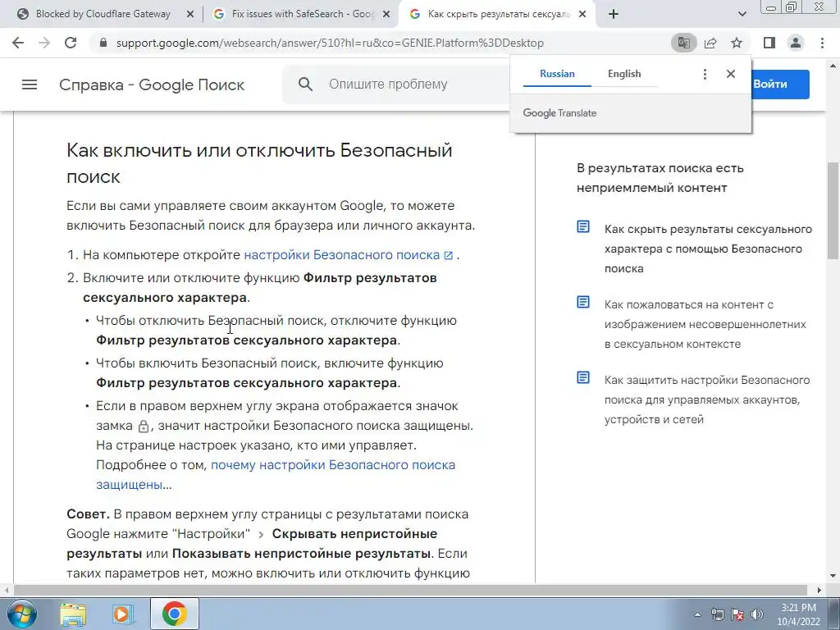Switch to Blocked by Cloudflare Gateway tab
840x630 pixels.
(x=103, y=15)
